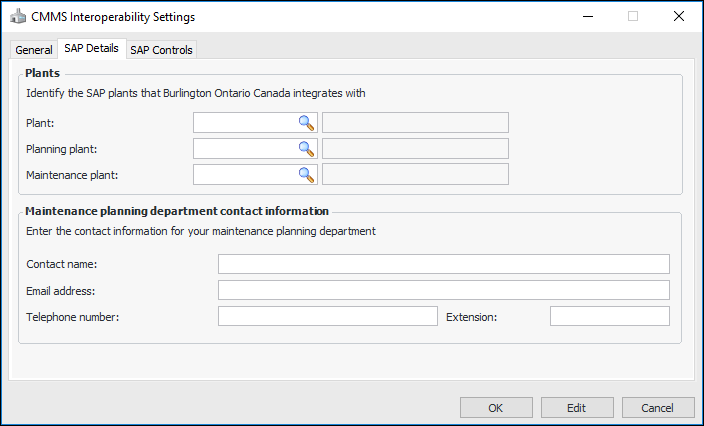Image resolution: width=704 pixels, height=426 pixels.
Task: Select the SAP Details tab
Action: (91, 49)
